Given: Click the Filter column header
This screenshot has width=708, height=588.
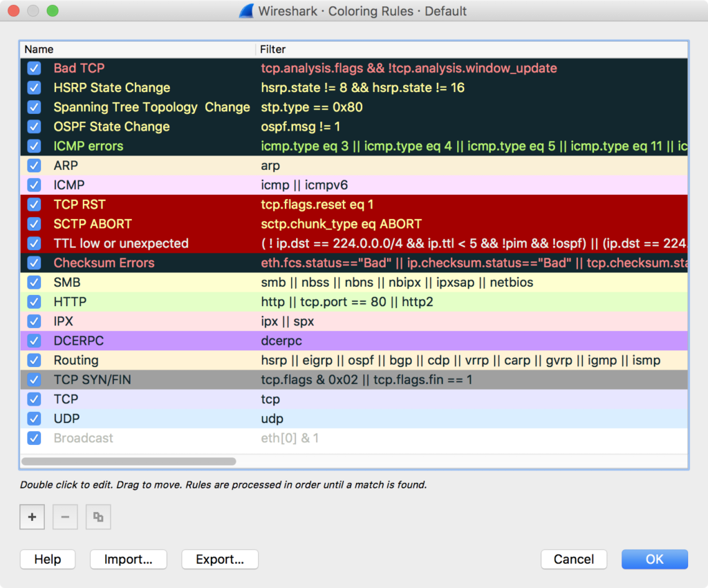Looking at the screenshot, I should click(x=472, y=49).
